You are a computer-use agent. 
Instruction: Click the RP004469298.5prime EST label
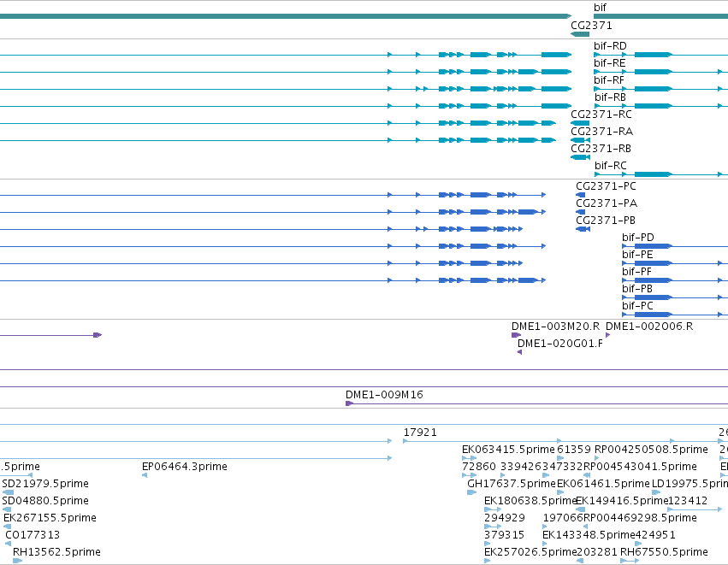[x=640, y=518]
